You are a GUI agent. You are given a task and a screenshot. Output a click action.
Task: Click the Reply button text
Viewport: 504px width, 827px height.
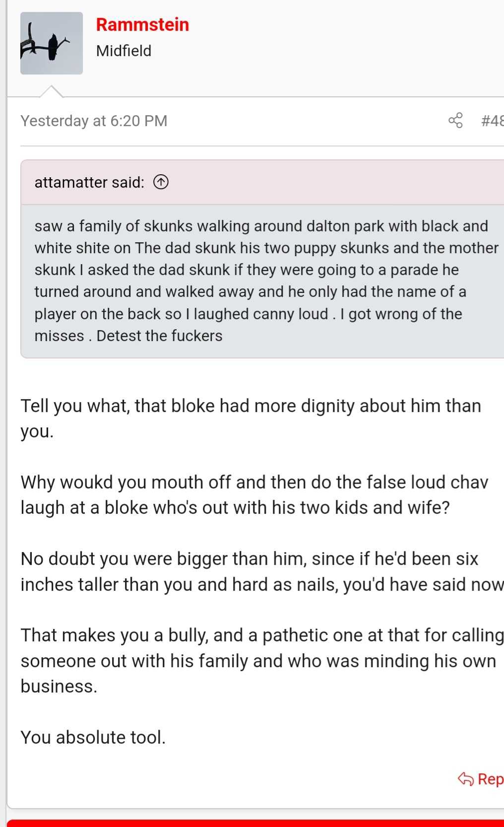tap(491, 779)
